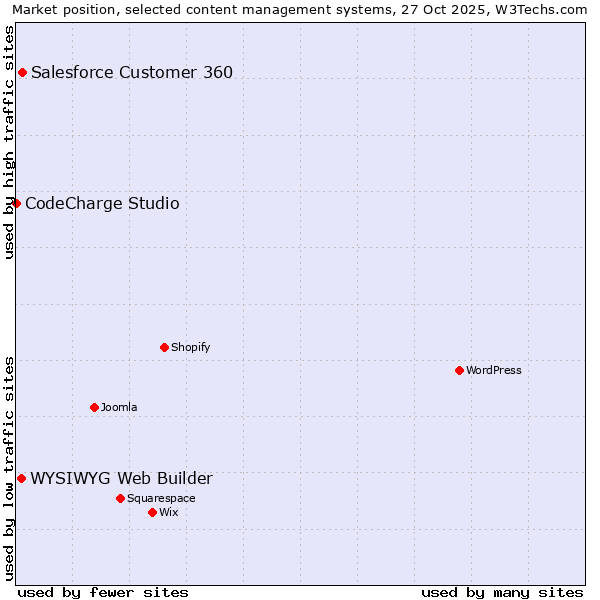The height and width of the screenshot is (600, 600).
Task: Click the Joomla red diamond marker
Action: (x=94, y=407)
